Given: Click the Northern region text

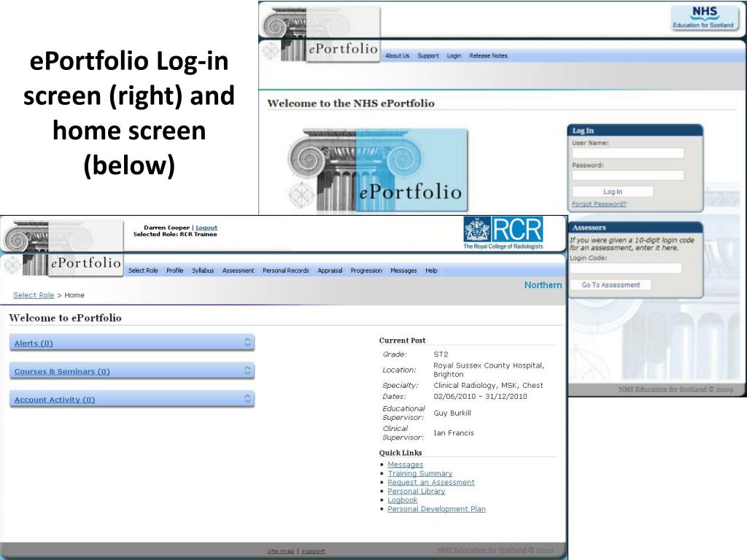Looking at the screenshot, I should pyautogui.click(x=543, y=285).
